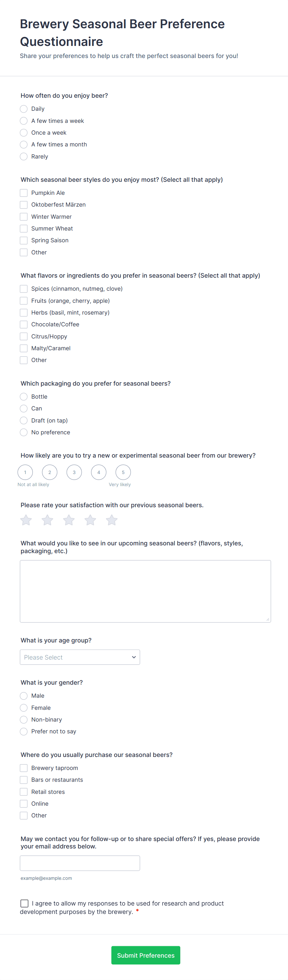288x980 pixels.
Task: Focus the email address input field
Action: (80, 863)
